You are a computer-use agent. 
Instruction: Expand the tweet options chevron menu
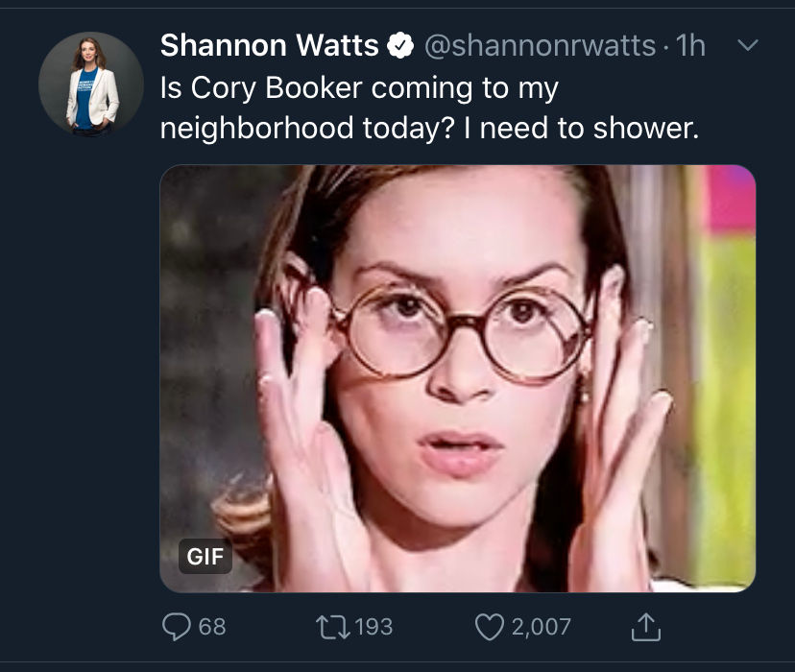pos(747,45)
